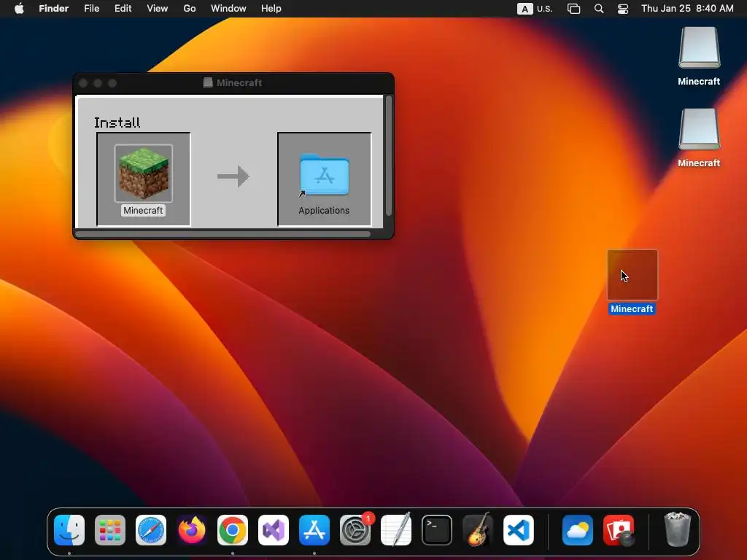Click the Minecraft window vertical scrollbar
The height and width of the screenshot is (560, 747).
click(389, 155)
